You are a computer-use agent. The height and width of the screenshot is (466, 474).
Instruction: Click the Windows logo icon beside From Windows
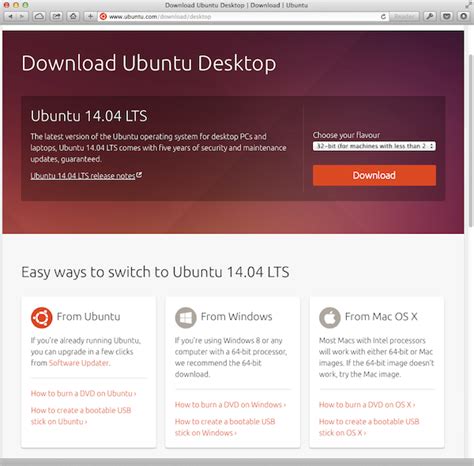point(186,317)
